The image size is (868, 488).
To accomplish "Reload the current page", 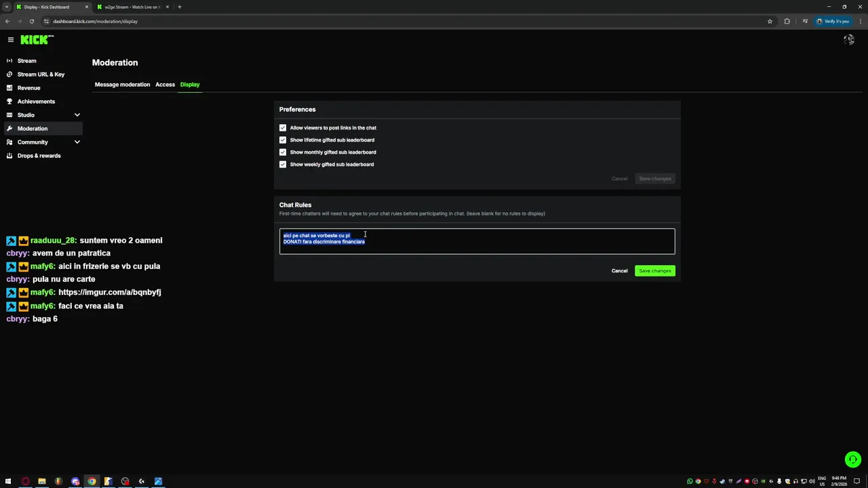I will pyautogui.click(x=31, y=21).
